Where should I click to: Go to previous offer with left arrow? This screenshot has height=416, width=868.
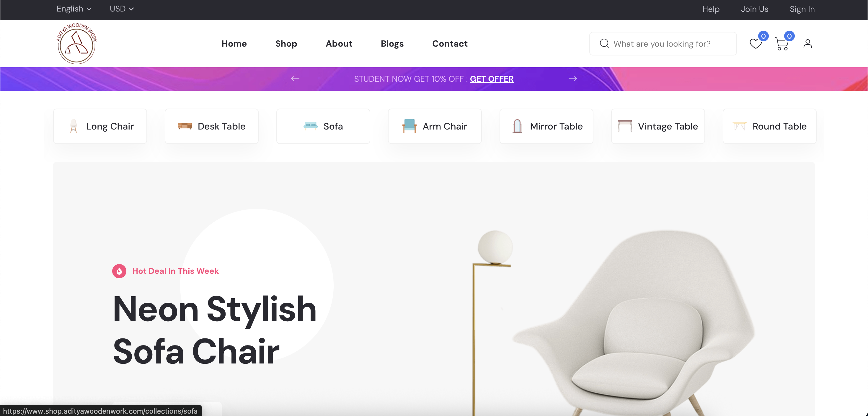click(x=295, y=79)
